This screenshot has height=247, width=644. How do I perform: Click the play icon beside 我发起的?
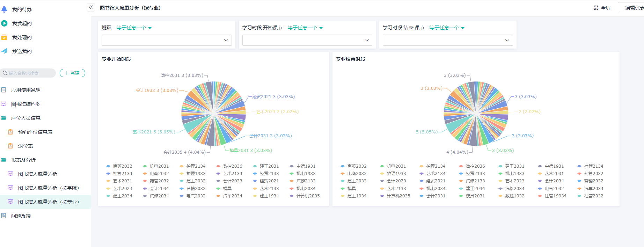click(x=4, y=23)
